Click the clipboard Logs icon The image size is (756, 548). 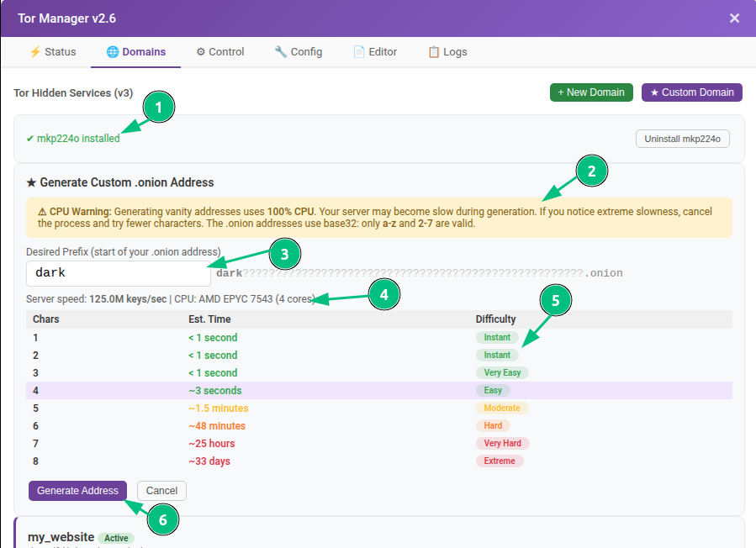coord(434,51)
